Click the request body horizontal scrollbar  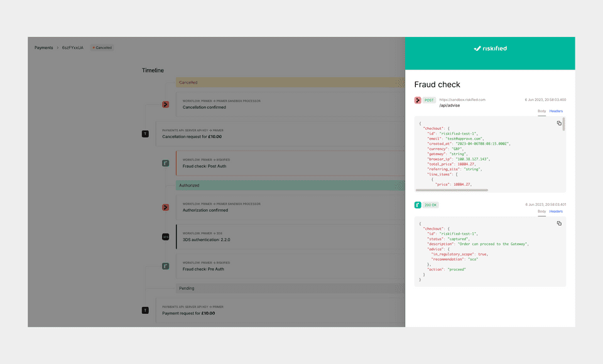(x=452, y=190)
